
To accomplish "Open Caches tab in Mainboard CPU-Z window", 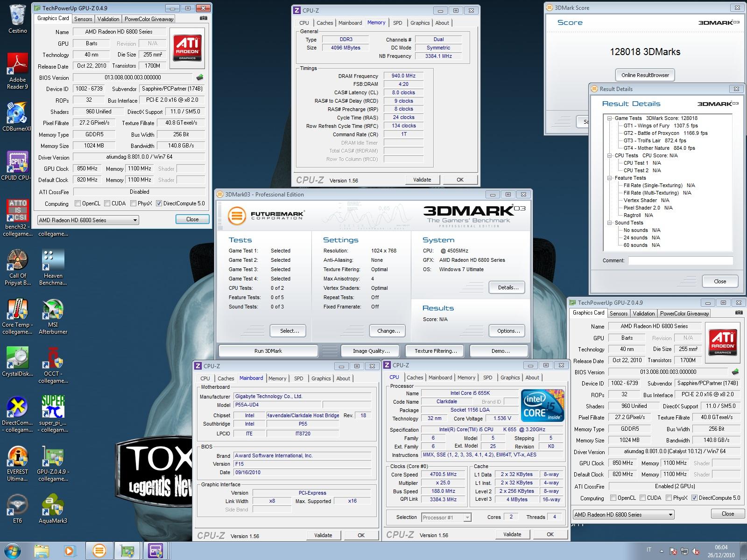I will pyautogui.click(x=226, y=378).
